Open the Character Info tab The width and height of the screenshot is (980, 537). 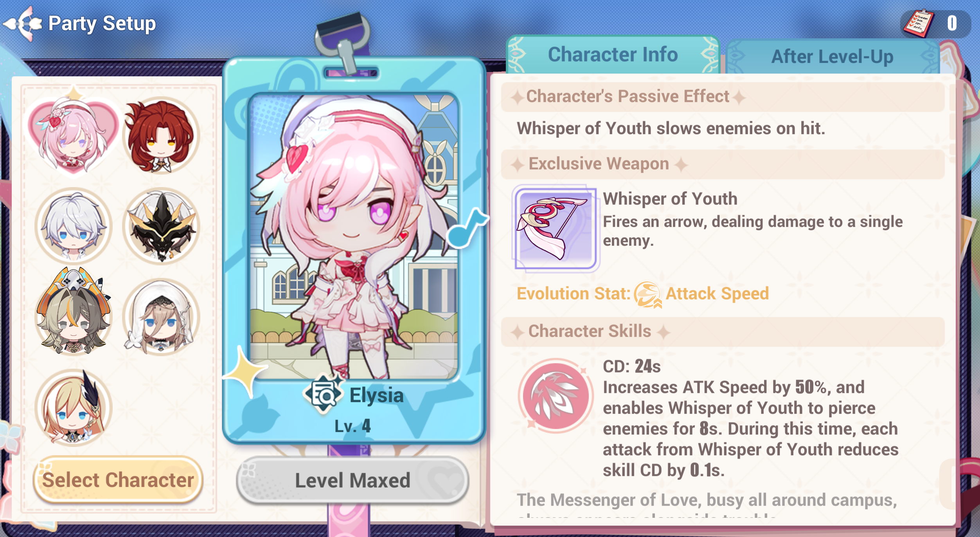(613, 55)
